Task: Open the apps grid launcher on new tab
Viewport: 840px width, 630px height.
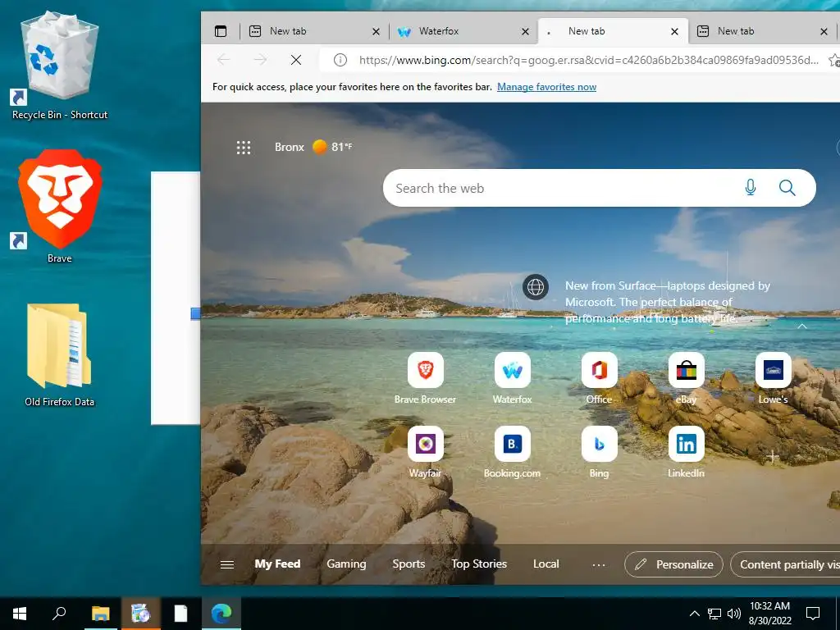Action: (244, 148)
